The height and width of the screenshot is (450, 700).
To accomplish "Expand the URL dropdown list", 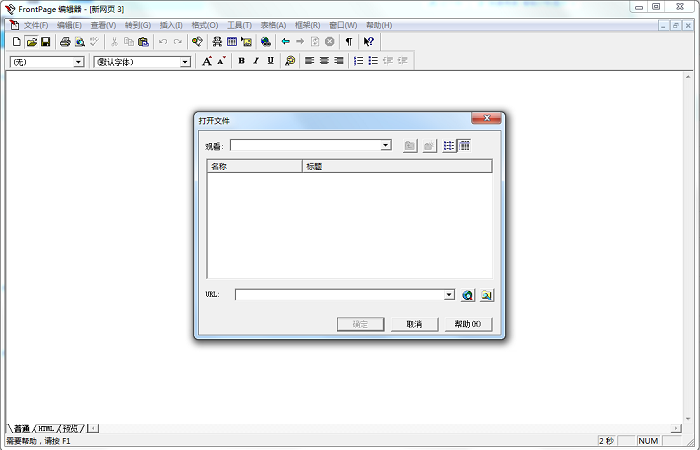I will (x=449, y=295).
